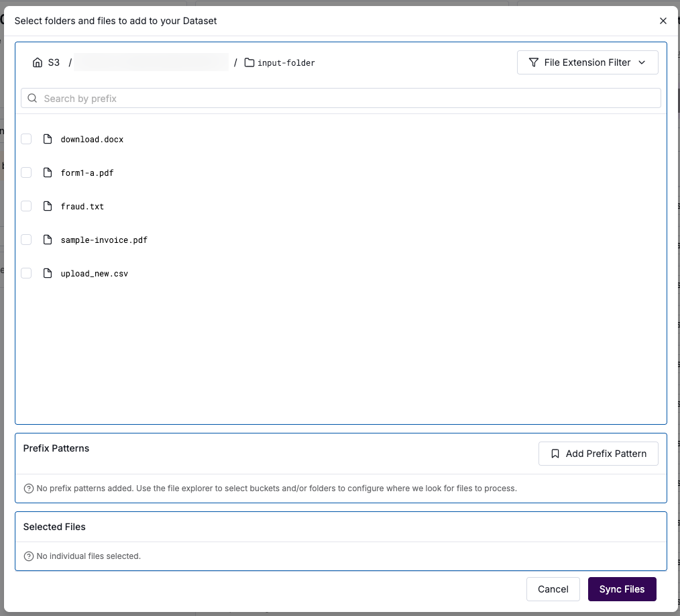
Task: Click the file icon beside upload_new.csv
Action: tap(47, 273)
